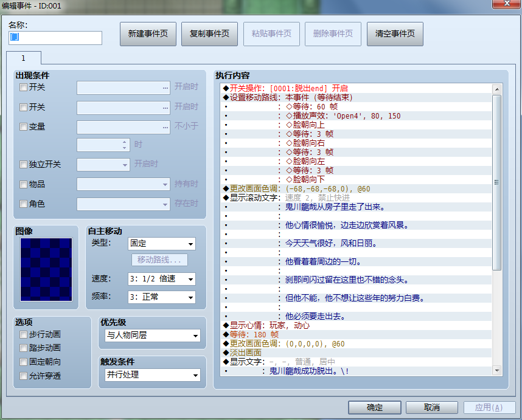Click the 执行内容 vertical scrollbar thumb
The height and width of the screenshot is (420, 522).
pos(496,182)
